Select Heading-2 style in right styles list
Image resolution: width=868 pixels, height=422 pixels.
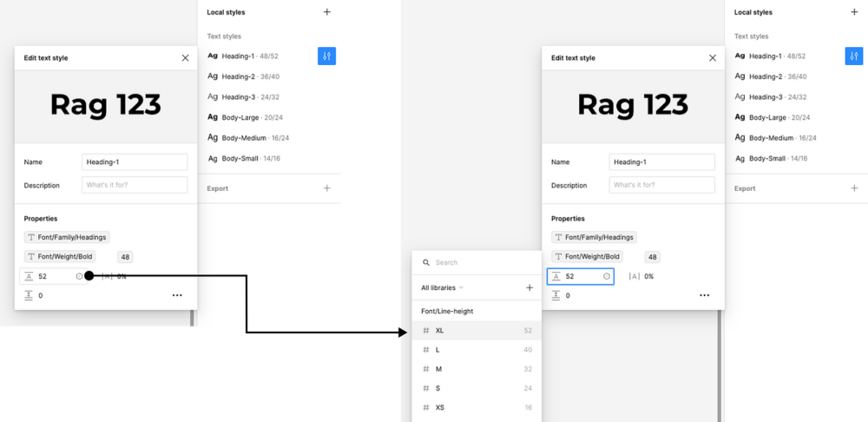(771, 76)
